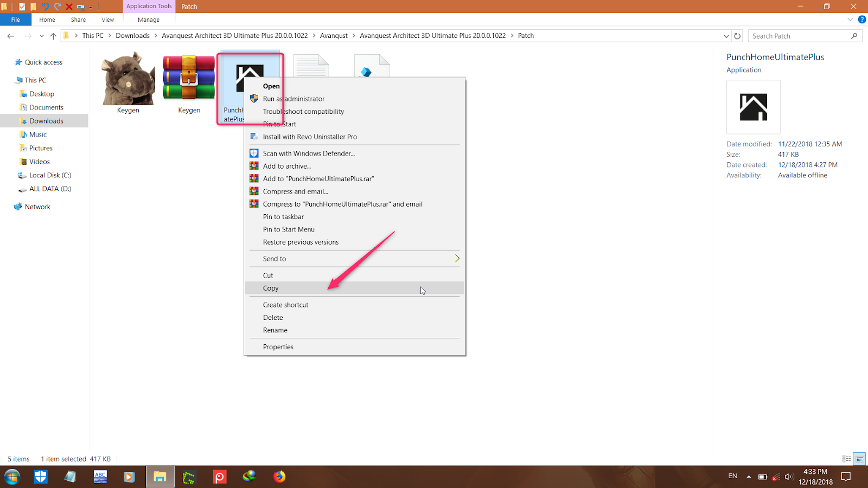Viewport: 868px width, 488px height.
Task: Expand the ribbon with the chevron
Action: click(850, 20)
